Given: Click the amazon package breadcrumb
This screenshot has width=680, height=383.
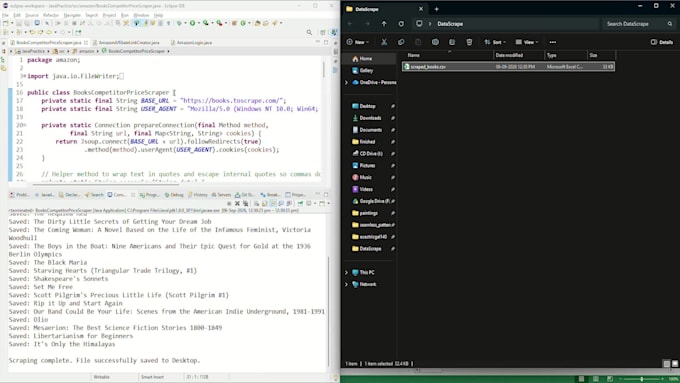Looking at the screenshot, I should (83, 51).
